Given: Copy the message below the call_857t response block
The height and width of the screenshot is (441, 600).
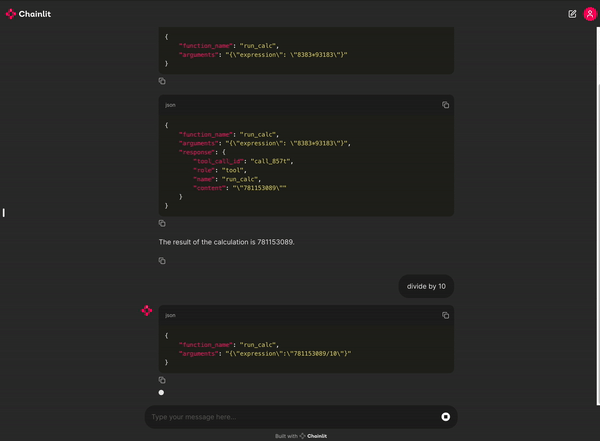Looking at the screenshot, I should (162, 223).
